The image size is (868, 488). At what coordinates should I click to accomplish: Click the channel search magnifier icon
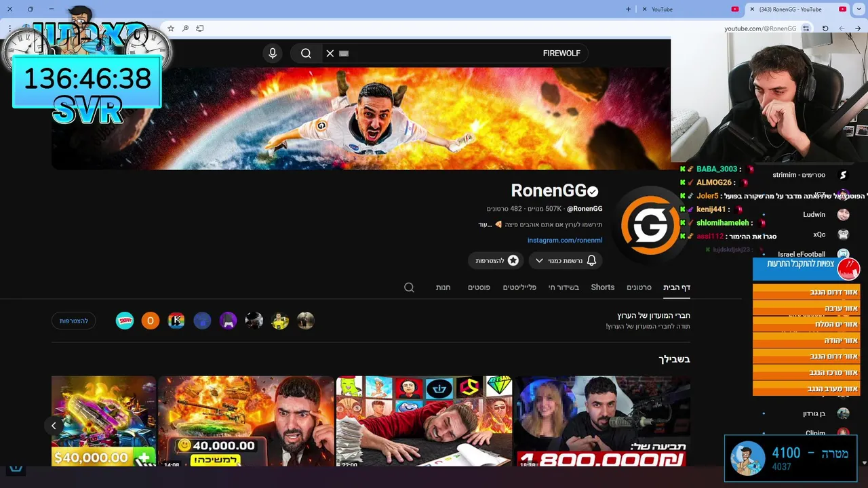click(409, 287)
